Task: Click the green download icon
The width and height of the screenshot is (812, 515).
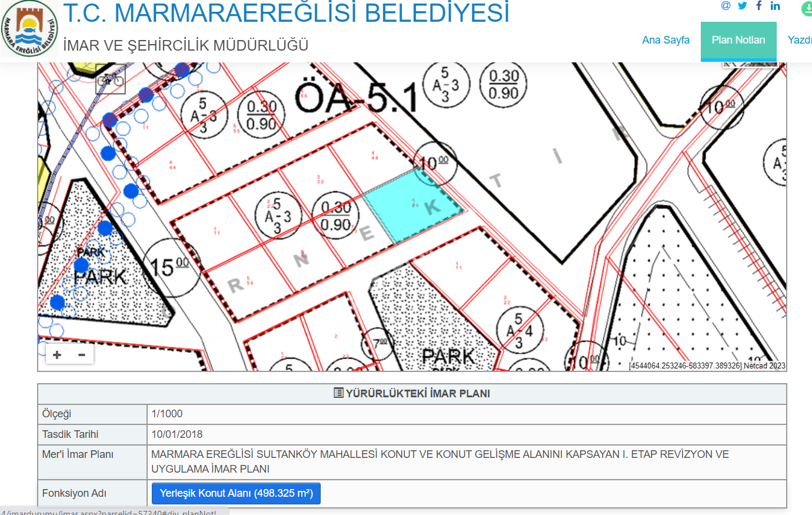Action: pos(806,8)
